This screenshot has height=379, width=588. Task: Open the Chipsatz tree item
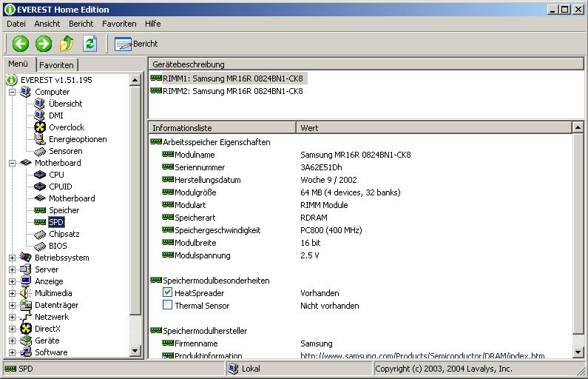64,234
